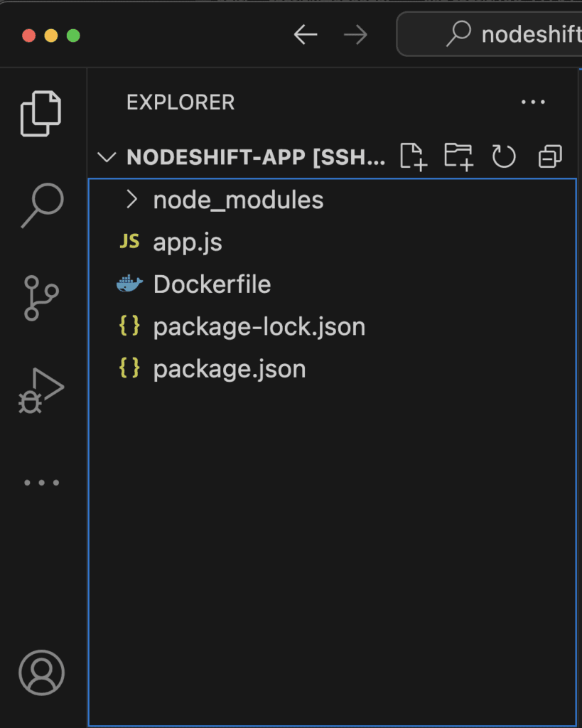Open the Run and Debug view
The width and height of the screenshot is (582, 728).
coord(41,390)
